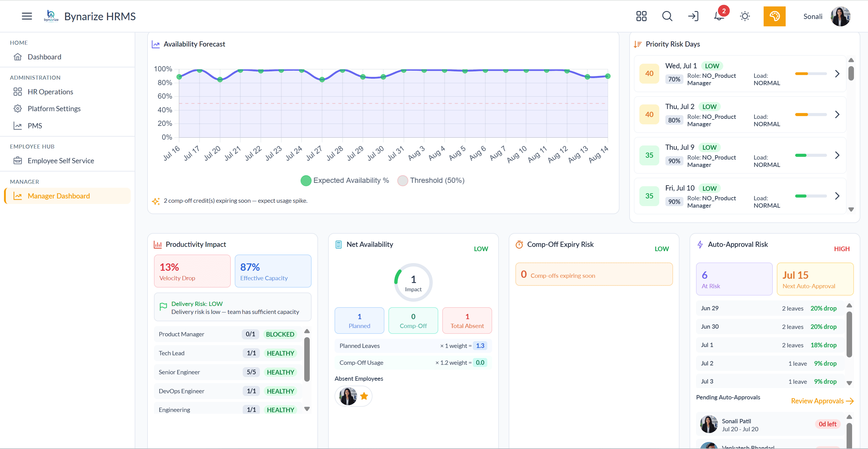Click the sign-in arrow icon
The width and height of the screenshot is (868, 449).
(x=693, y=16)
